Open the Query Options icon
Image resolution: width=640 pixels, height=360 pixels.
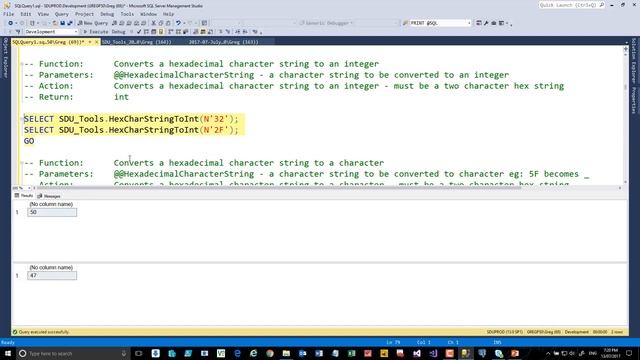coord(153,31)
